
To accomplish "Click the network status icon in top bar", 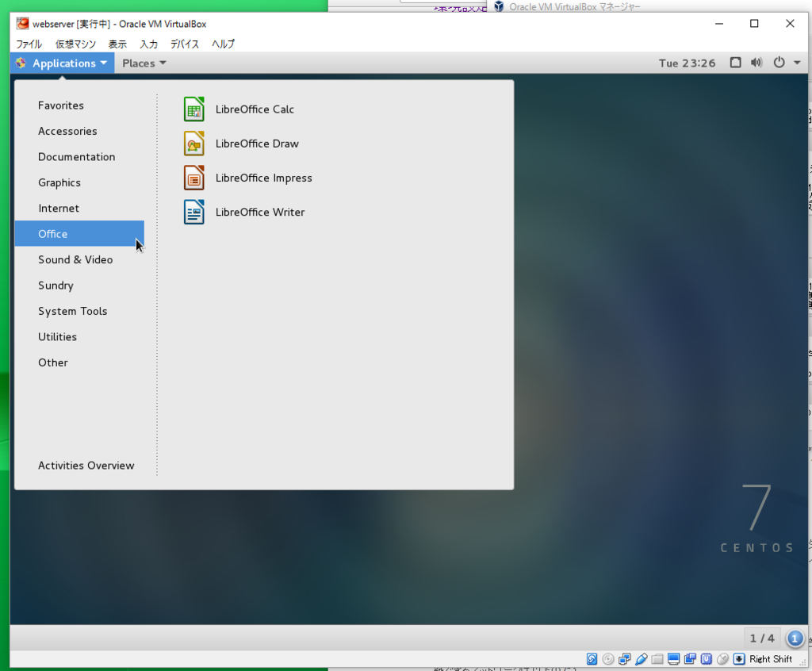I will [735, 63].
